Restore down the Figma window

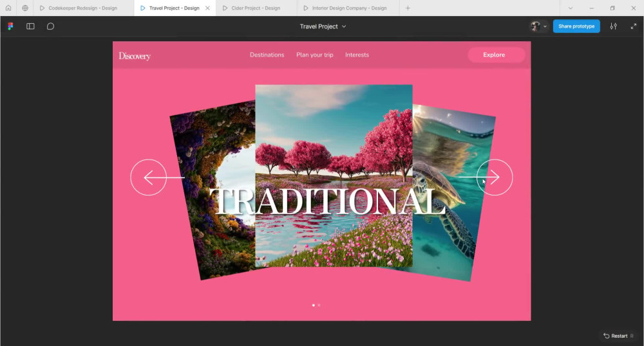click(612, 8)
